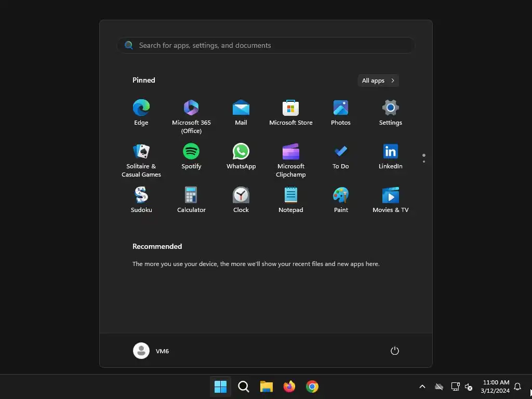The image size is (532, 399).
Task: Launch WhatsApp from pinned apps
Action: (241, 157)
